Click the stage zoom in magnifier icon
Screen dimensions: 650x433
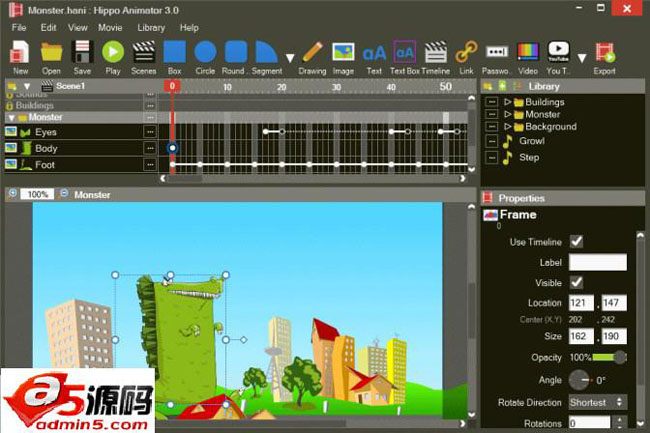click(x=13, y=194)
